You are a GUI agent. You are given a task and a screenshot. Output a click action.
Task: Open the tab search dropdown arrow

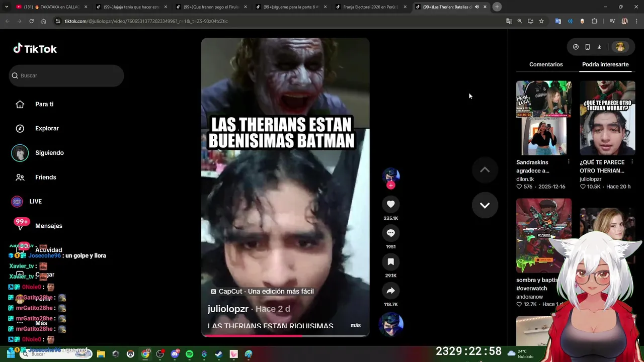point(6,7)
